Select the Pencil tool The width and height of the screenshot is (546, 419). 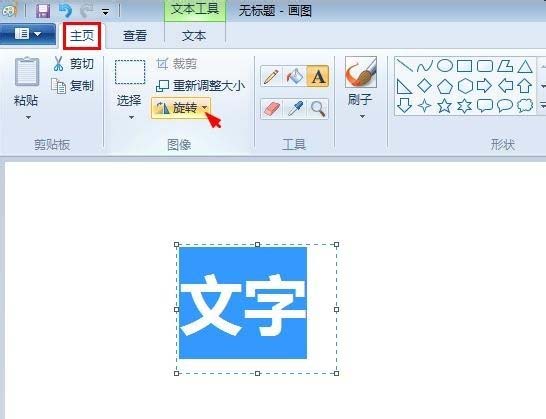click(271, 76)
